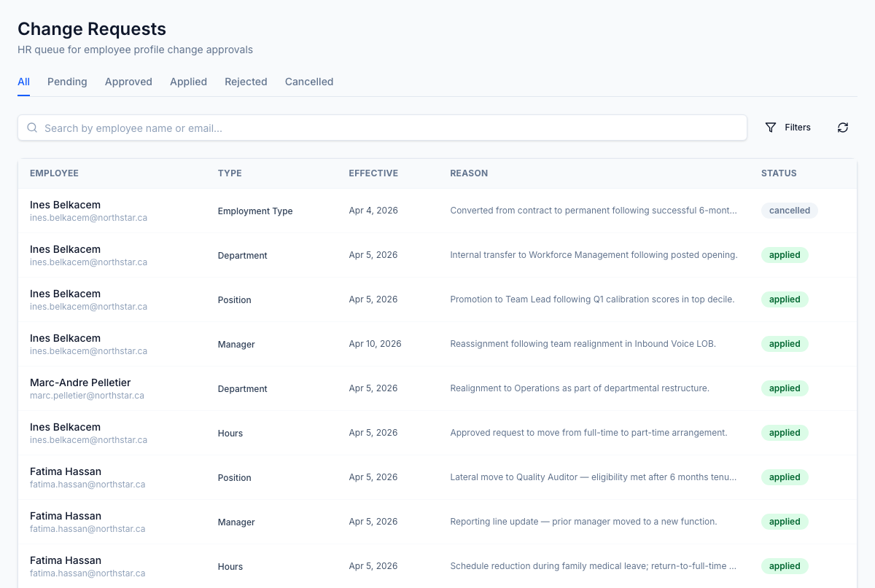
Task: Click the Reason column header
Action: point(469,173)
